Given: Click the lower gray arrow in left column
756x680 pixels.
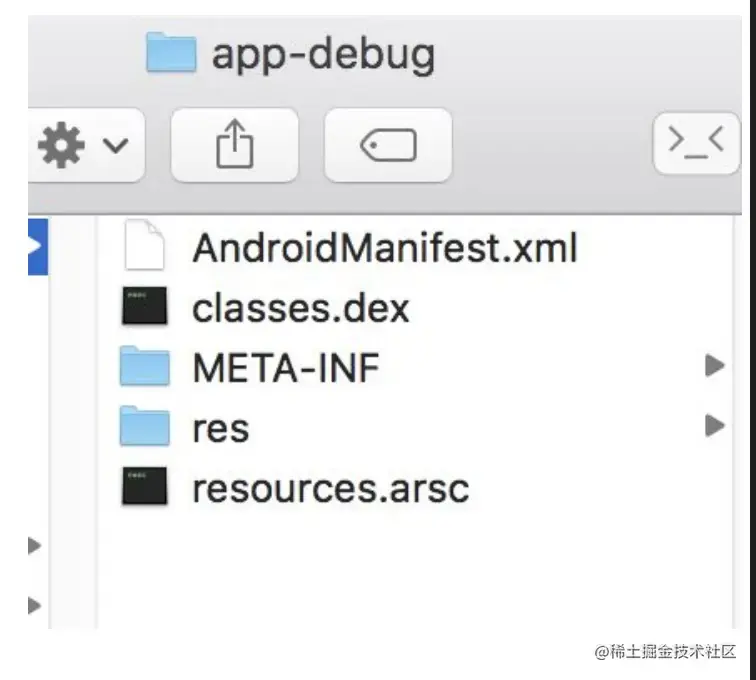Looking at the screenshot, I should tap(34, 606).
